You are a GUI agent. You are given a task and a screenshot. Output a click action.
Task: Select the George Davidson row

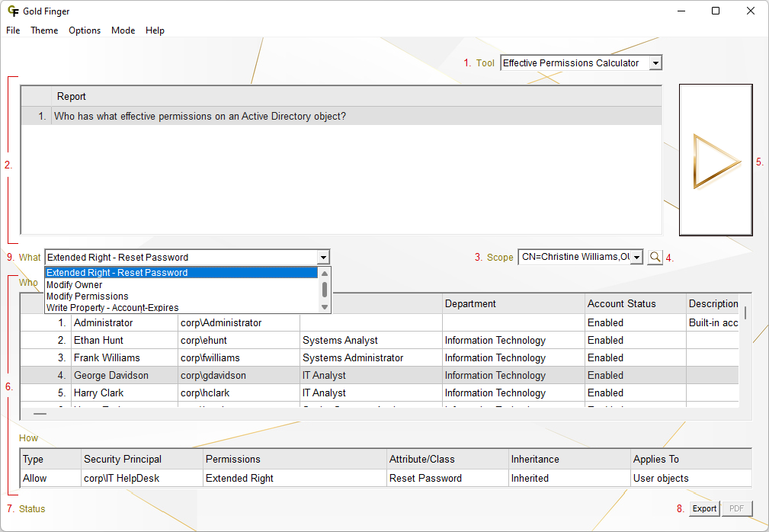(380, 376)
